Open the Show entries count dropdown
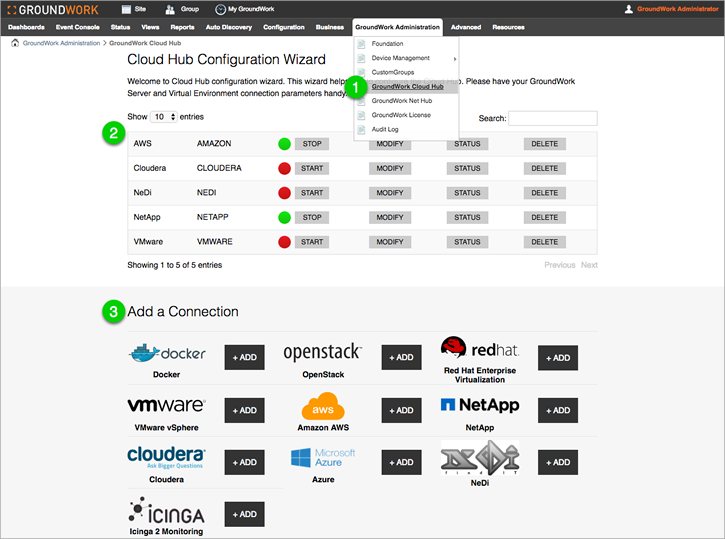The width and height of the screenshot is (725, 539). pos(164,117)
